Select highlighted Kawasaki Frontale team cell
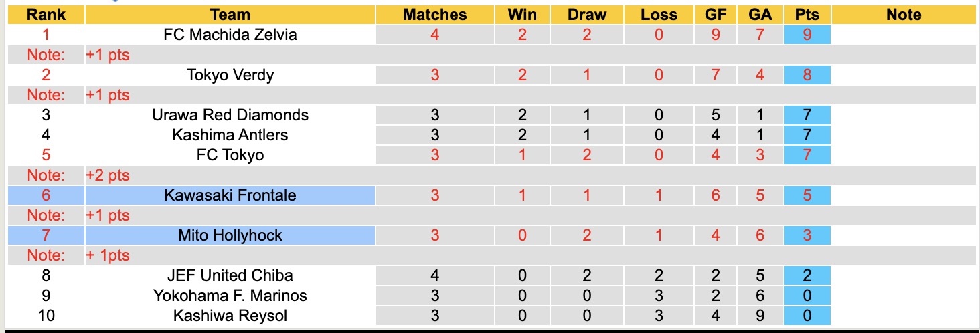The height and width of the screenshot is (333, 980). pos(230,195)
